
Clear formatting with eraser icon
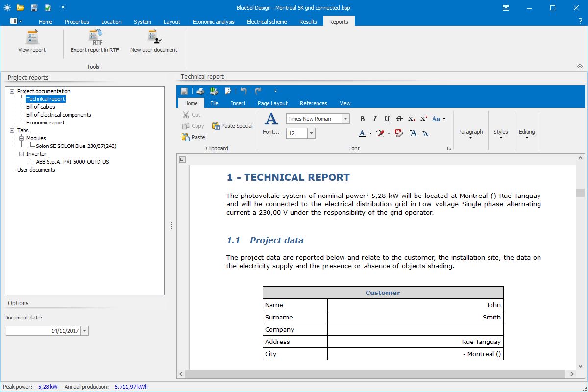point(399,133)
